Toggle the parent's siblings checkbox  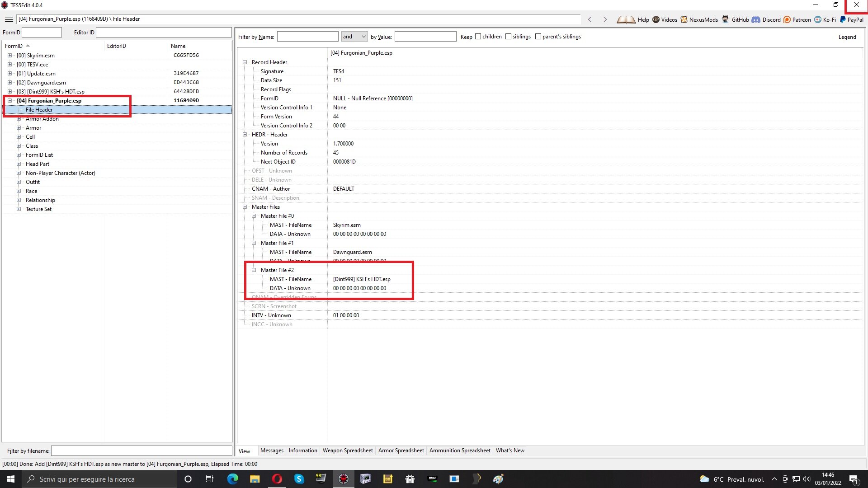coord(538,37)
